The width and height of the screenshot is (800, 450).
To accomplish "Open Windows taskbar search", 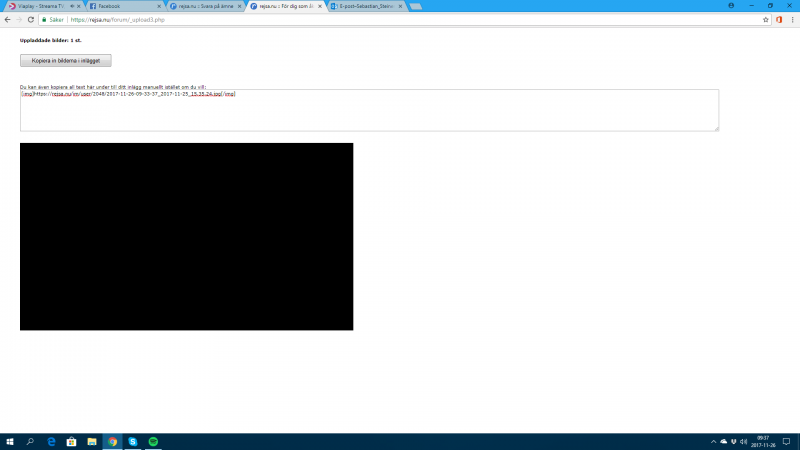I will pyautogui.click(x=30, y=442).
